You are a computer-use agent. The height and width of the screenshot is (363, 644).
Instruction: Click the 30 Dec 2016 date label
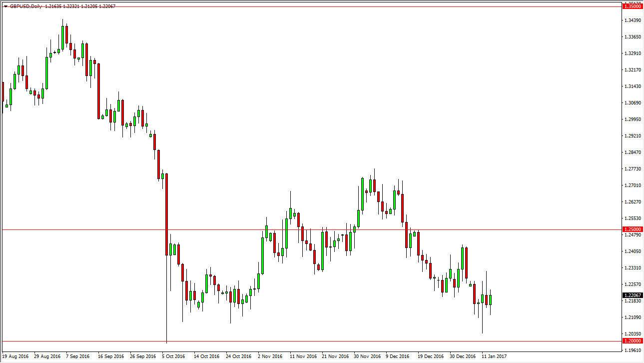(x=463, y=357)
